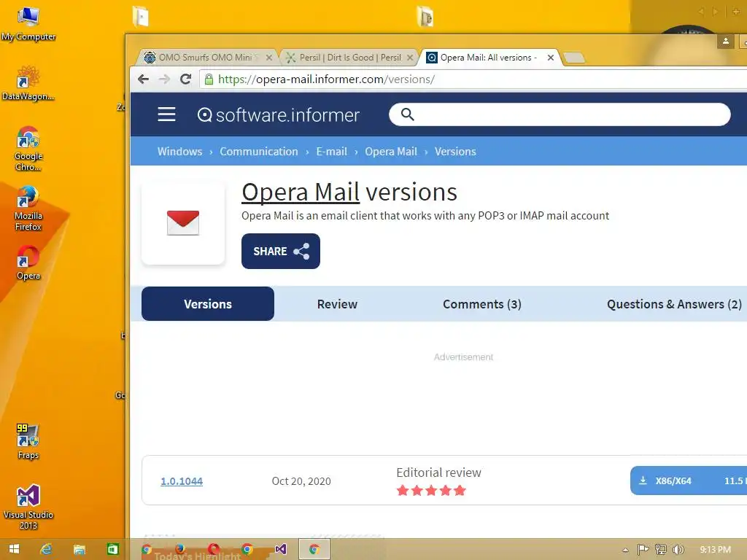Click the browser forward arrow
The image size is (747, 560).
click(x=164, y=79)
